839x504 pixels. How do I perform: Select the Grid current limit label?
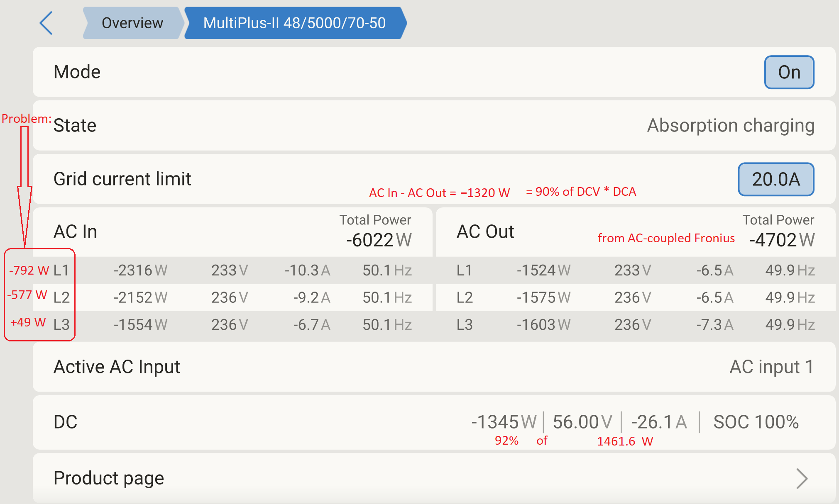coord(122,179)
